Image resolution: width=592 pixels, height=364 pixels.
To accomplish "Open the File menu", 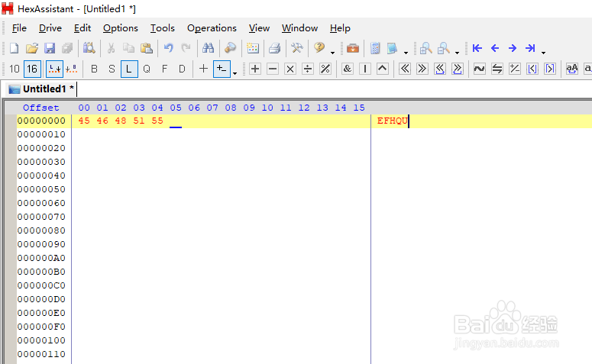I will (x=19, y=28).
